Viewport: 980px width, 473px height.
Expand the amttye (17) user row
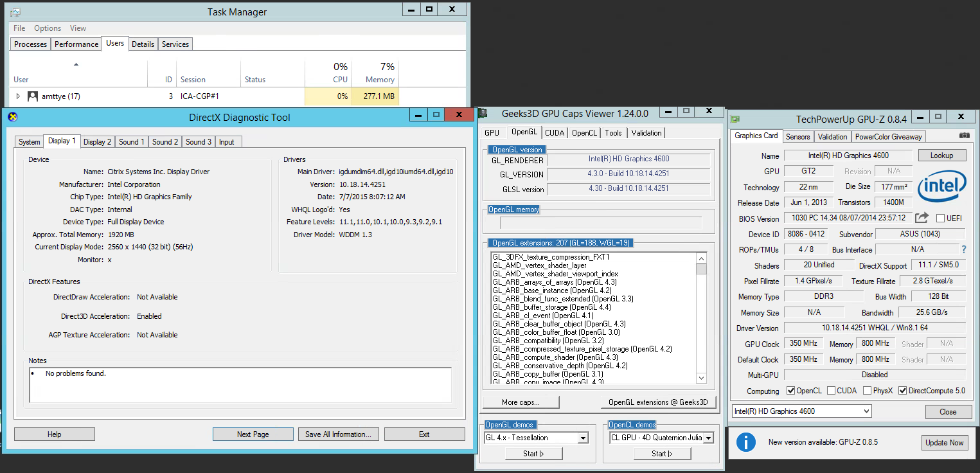(x=18, y=96)
